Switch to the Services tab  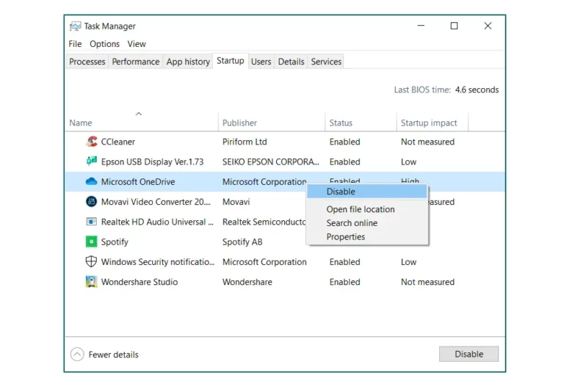point(326,62)
